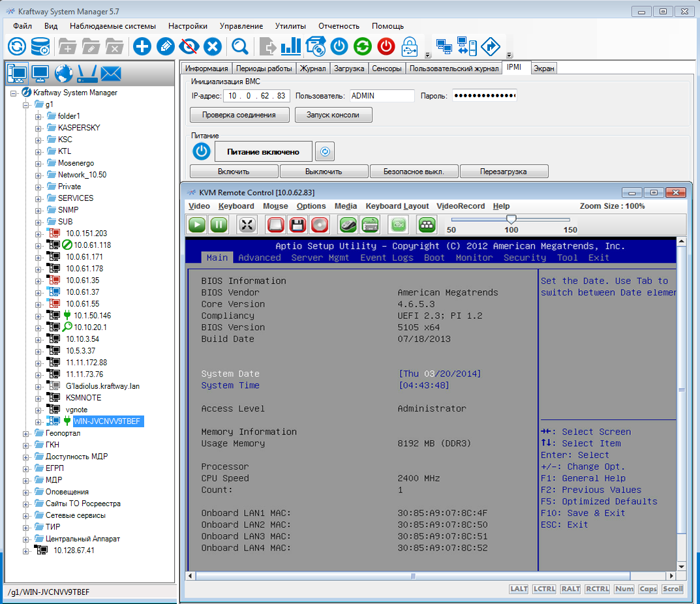The width and height of the screenshot is (700, 604).
Task: Select the Pause video icon in KVM toolbar
Action: [219, 224]
